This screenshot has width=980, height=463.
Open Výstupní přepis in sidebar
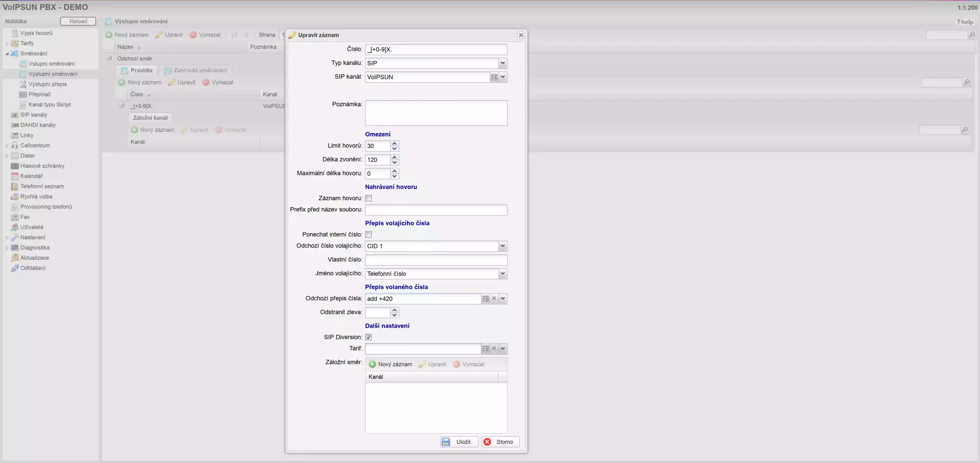[x=47, y=84]
